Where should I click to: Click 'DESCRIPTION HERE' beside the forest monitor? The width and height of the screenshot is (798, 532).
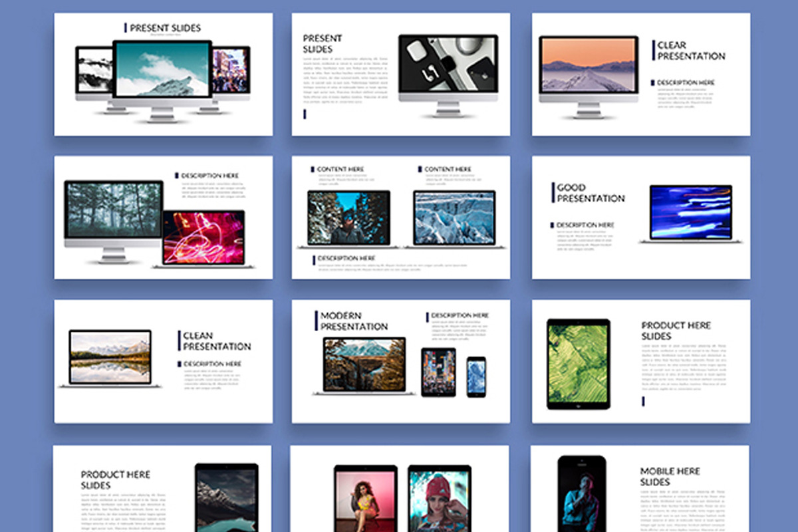click(x=210, y=176)
